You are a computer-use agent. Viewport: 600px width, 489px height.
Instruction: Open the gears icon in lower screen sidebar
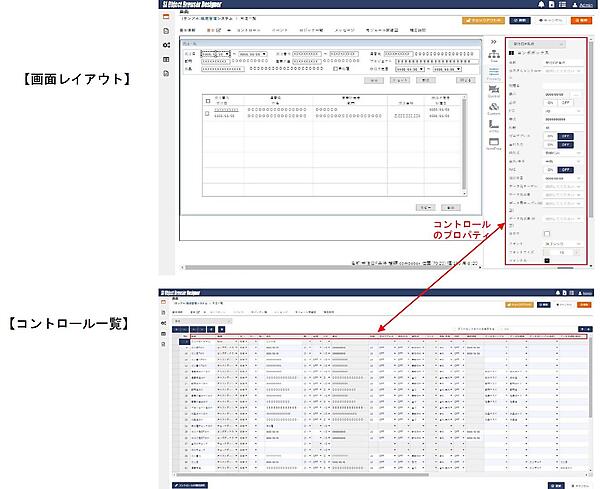coord(164,323)
